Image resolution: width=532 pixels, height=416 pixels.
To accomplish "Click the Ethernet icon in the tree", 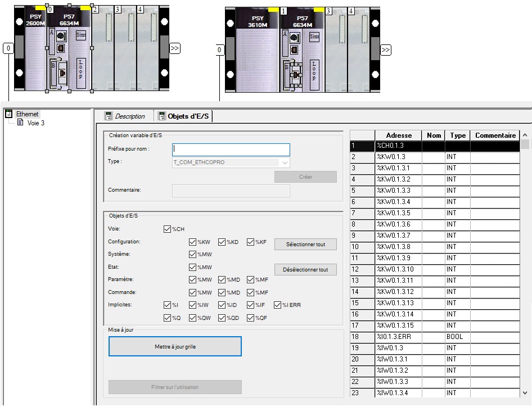I will (x=10, y=114).
